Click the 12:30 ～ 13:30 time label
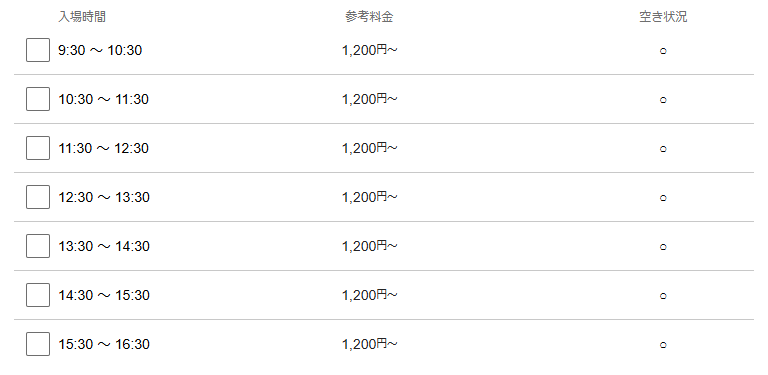Screen dimensions: 768x375 point(104,197)
